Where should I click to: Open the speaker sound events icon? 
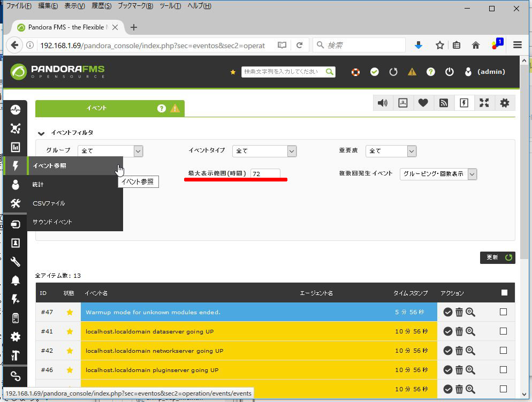tap(383, 103)
